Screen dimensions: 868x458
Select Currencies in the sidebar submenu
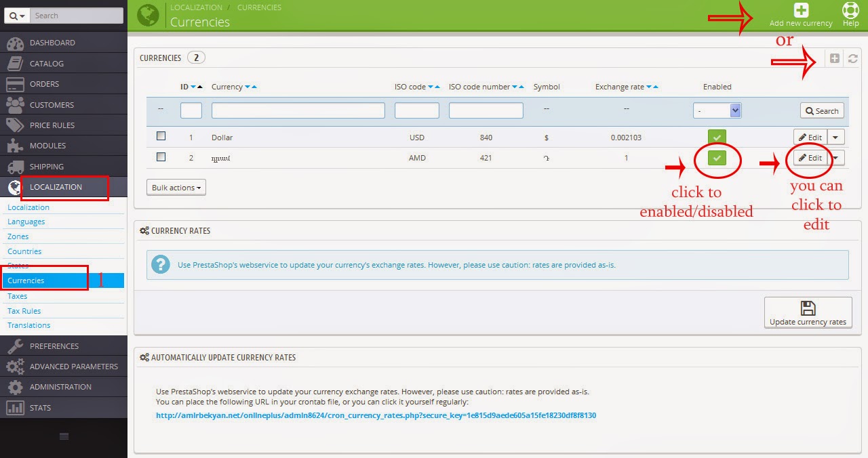pos(63,280)
